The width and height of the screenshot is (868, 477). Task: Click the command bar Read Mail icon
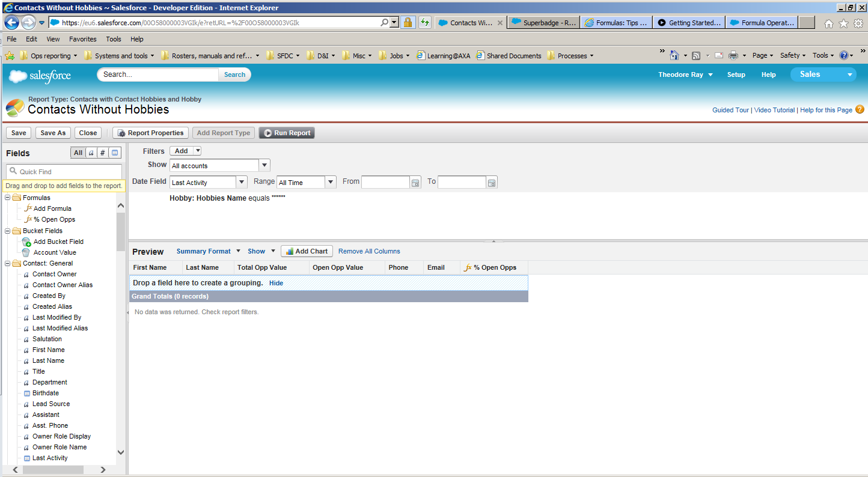pyautogui.click(x=718, y=55)
